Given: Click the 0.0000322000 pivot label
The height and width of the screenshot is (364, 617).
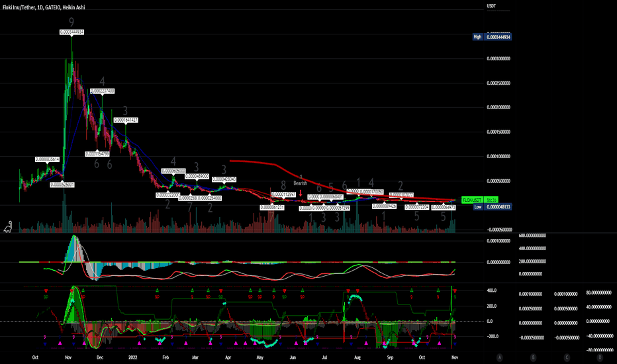Looking at the screenshot, I should point(167,195).
